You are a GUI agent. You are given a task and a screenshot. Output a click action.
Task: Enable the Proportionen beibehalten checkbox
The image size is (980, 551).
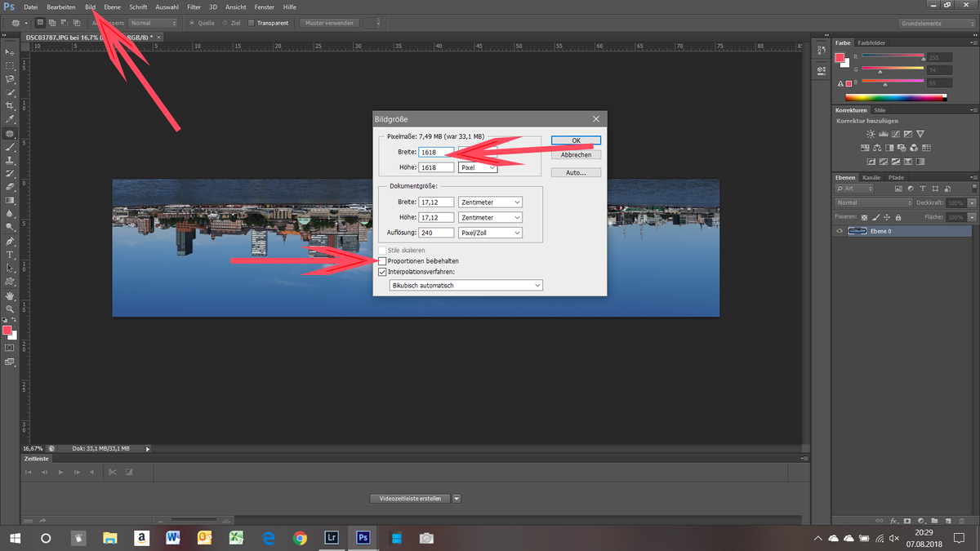[x=382, y=260]
